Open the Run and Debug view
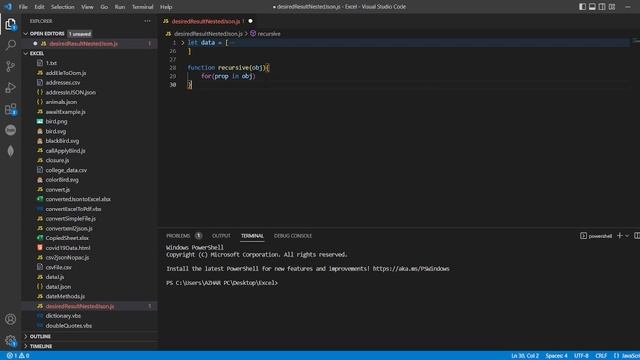The width and height of the screenshot is (640, 360). coord(11,87)
